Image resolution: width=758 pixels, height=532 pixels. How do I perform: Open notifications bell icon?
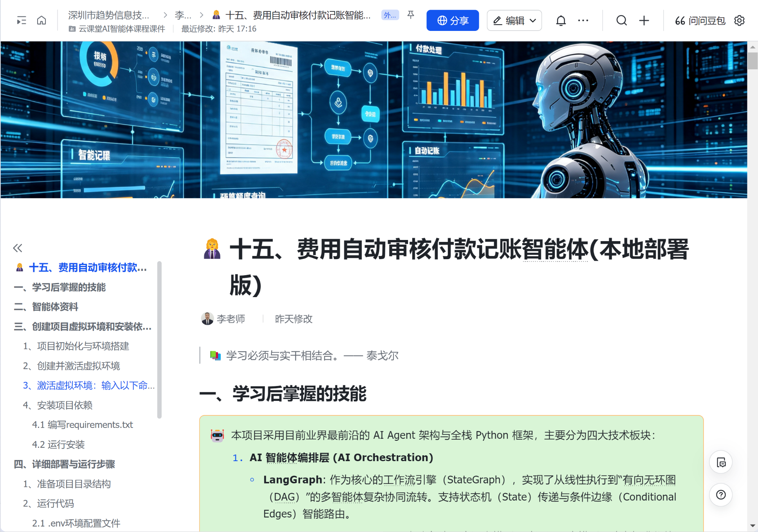pyautogui.click(x=561, y=20)
